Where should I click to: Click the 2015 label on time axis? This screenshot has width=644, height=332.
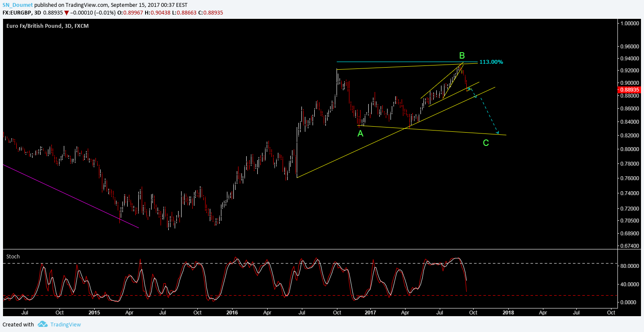pyautogui.click(x=94, y=312)
